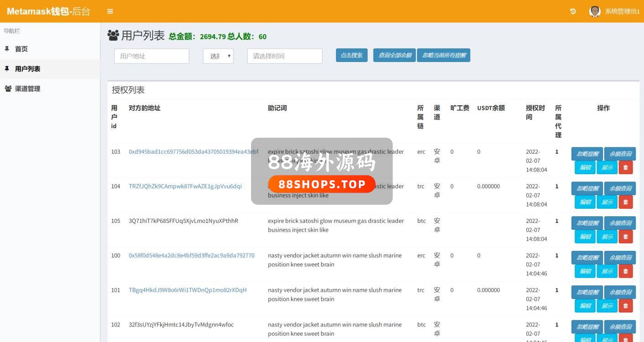Click the trash icon in user 100's row
Viewport: 644px width, 342px height.
click(x=625, y=271)
